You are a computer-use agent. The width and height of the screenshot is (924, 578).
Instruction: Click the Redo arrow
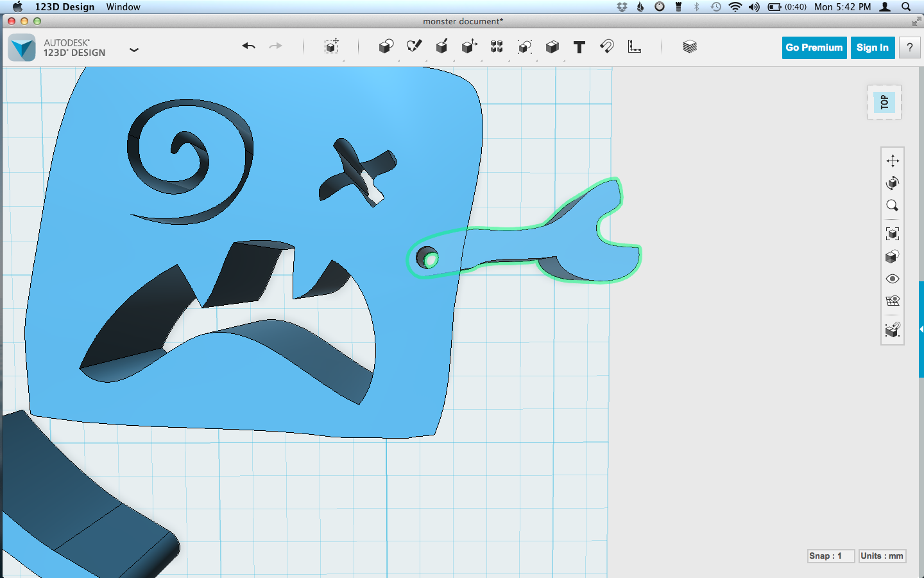(275, 46)
